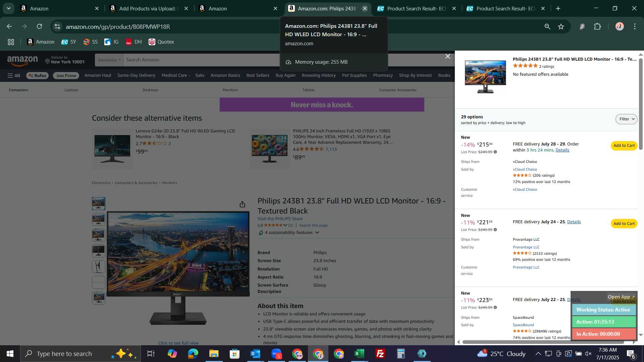Select the first product thumbnail image

(99, 204)
